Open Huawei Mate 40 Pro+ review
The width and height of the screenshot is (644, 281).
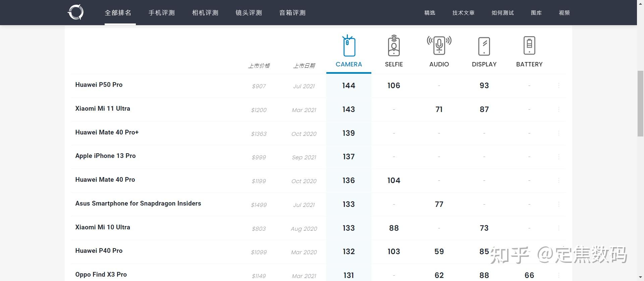[x=107, y=132]
